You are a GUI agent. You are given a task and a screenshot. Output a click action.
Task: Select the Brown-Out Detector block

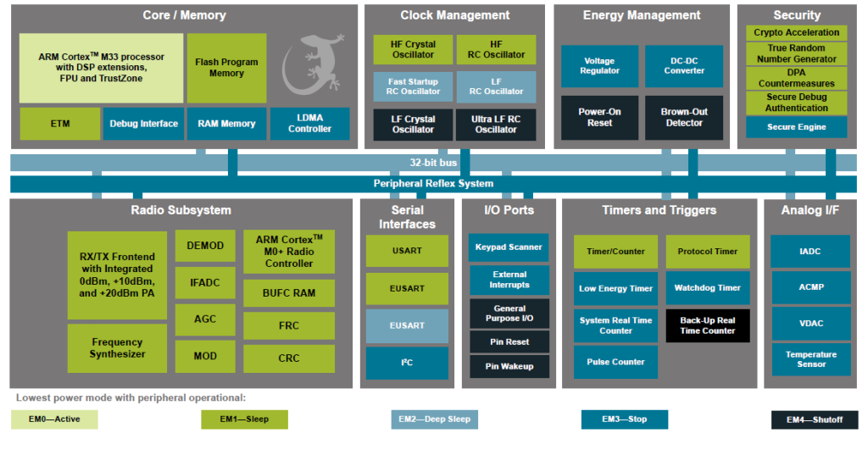(684, 117)
